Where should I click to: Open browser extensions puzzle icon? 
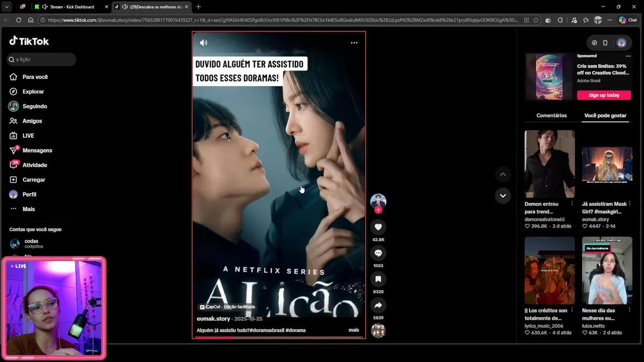pos(560,20)
